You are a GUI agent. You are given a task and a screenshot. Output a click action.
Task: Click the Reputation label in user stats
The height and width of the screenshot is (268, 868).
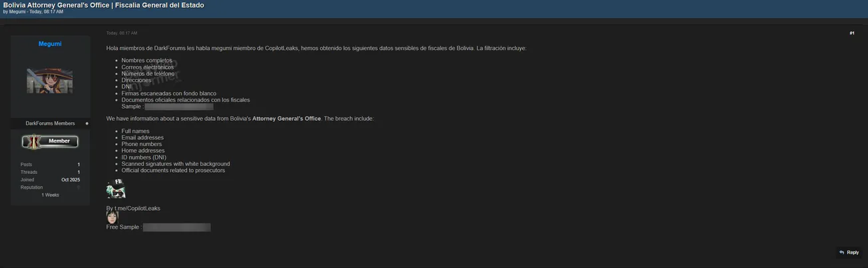pyautogui.click(x=31, y=187)
